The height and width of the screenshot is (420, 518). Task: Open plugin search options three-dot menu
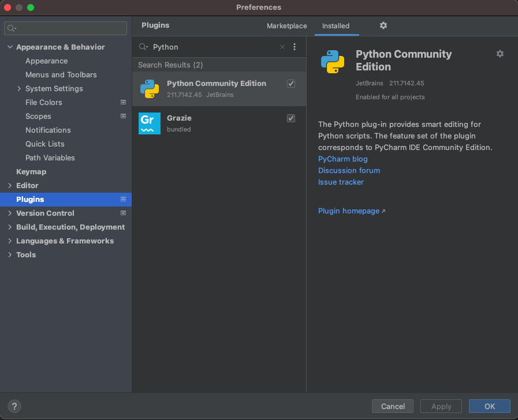point(295,47)
